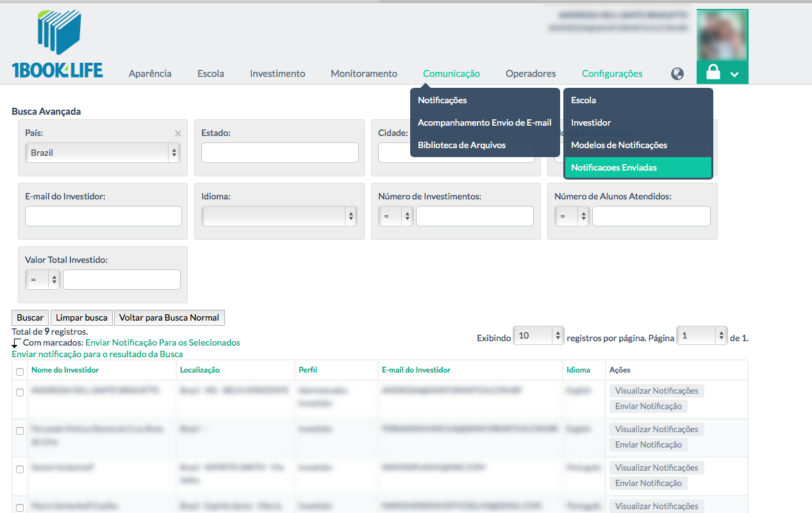The height and width of the screenshot is (513, 812).
Task: Choose Notificacoes Enviadas
Action: (x=638, y=167)
